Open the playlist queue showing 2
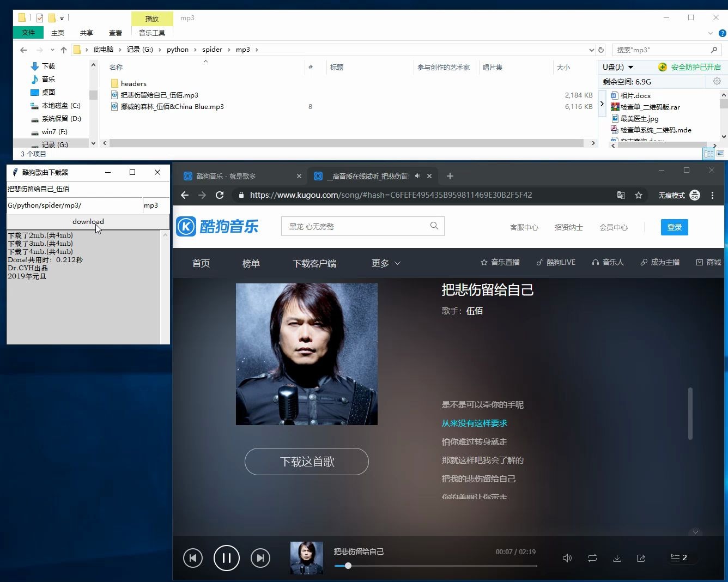Screen dimensions: 728x582 click(x=679, y=557)
